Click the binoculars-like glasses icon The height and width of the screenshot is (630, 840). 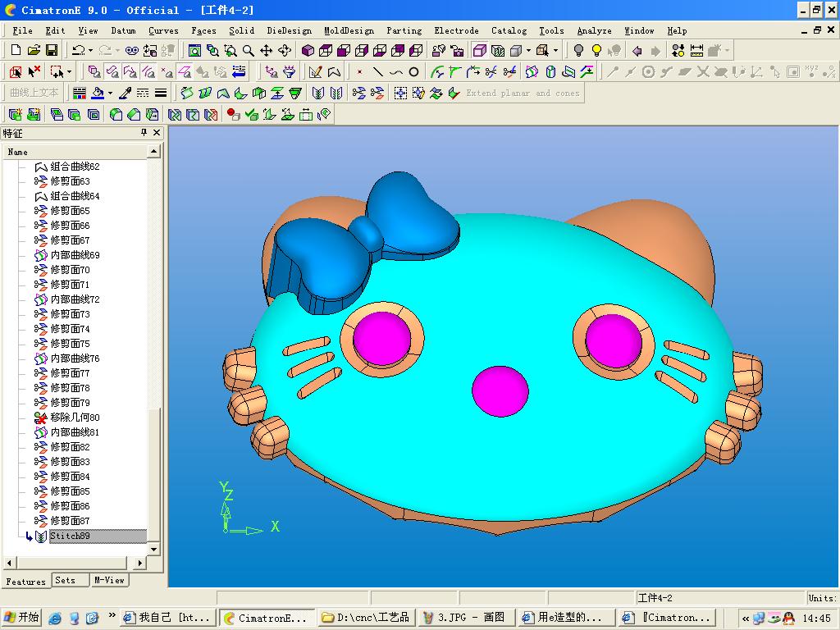(x=132, y=50)
